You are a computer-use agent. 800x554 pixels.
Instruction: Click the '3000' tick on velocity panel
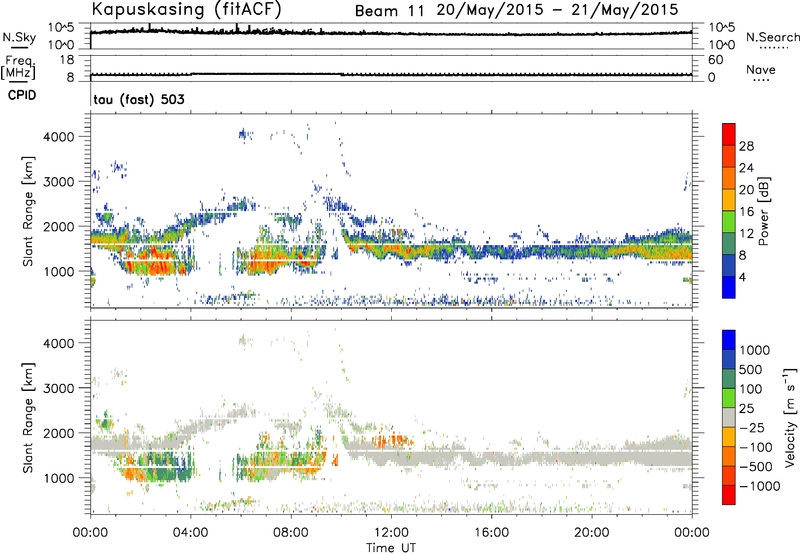point(59,388)
